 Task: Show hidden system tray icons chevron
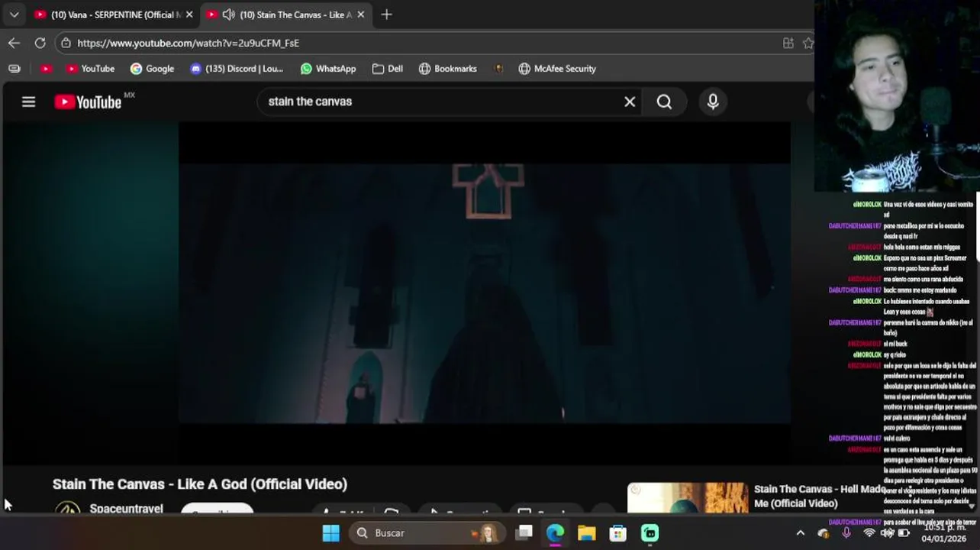[x=800, y=533]
